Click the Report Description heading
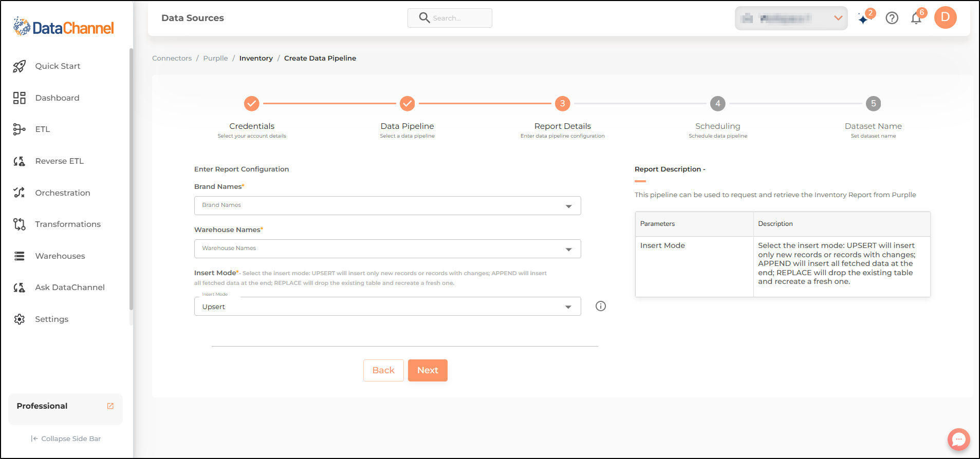 [670, 169]
